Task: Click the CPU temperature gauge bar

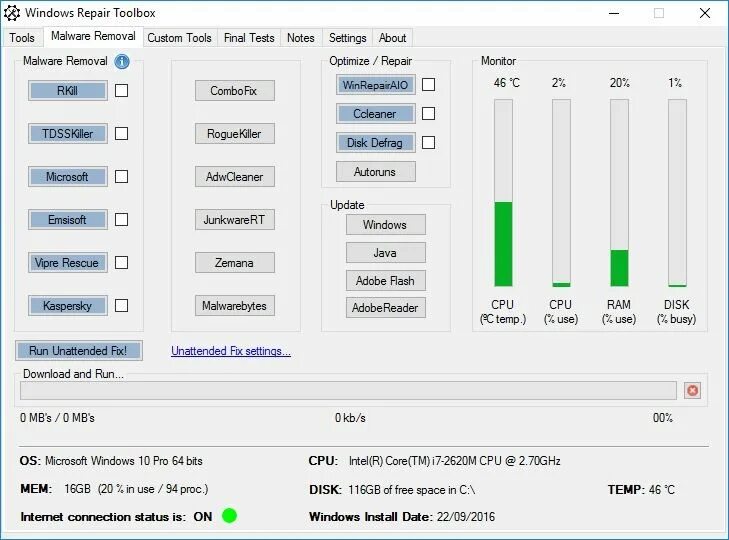Action: click(503, 193)
